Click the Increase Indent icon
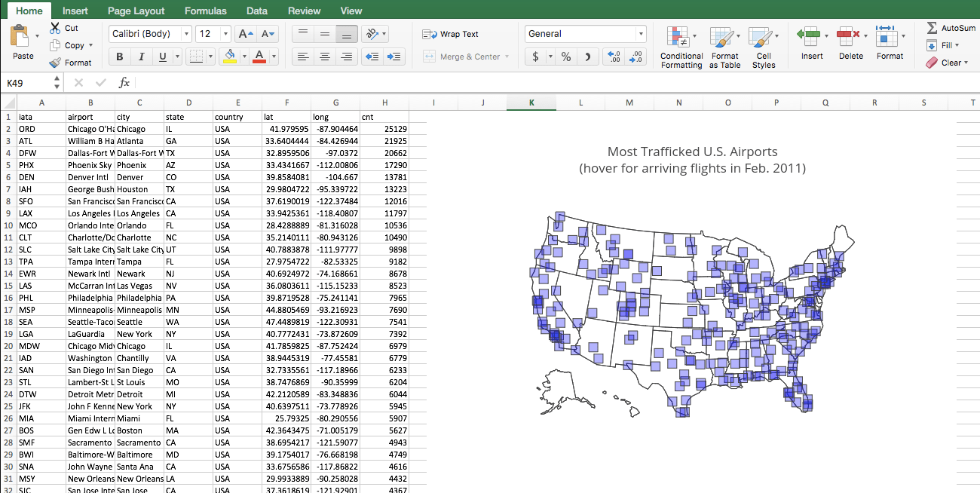The image size is (980, 493). point(394,57)
